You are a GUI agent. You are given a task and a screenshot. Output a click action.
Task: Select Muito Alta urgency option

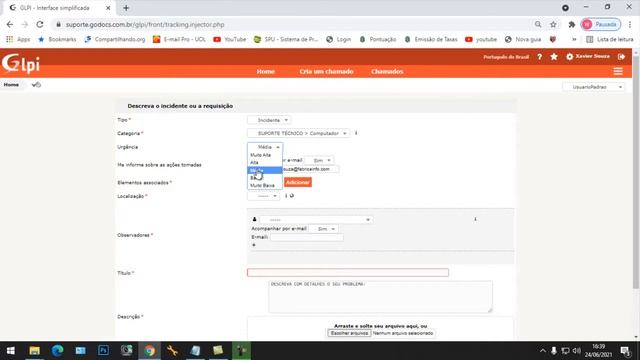[265, 155]
